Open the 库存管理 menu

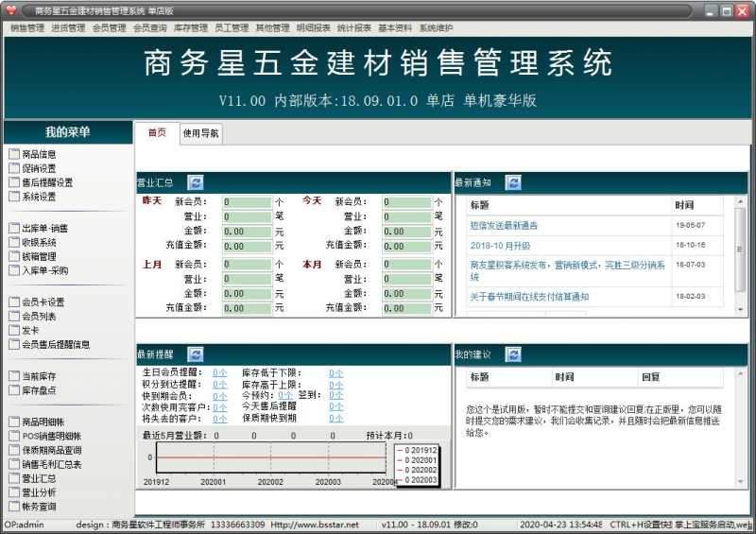click(x=191, y=28)
